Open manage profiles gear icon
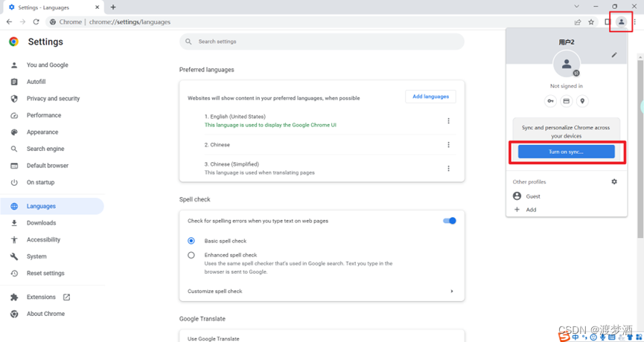The width and height of the screenshot is (644, 342). coord(614,181)
